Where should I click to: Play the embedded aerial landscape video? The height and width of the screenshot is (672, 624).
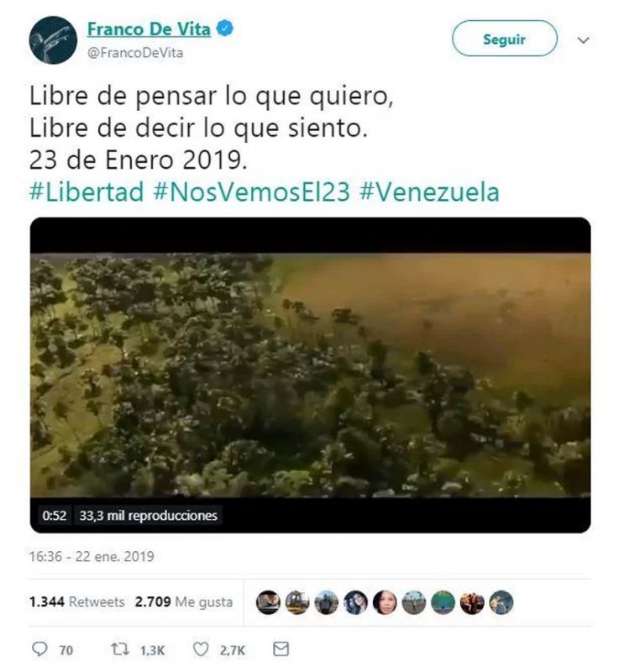(x=310, y=375)
